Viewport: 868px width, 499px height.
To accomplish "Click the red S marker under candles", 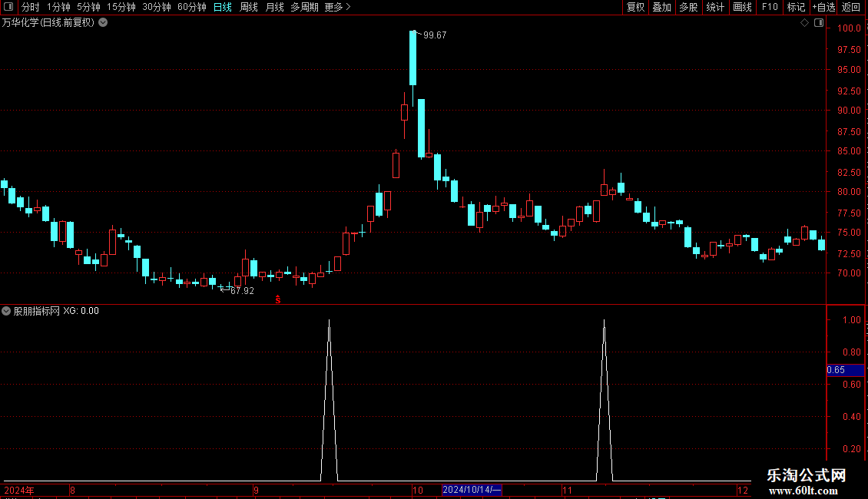I will (278, 299).
